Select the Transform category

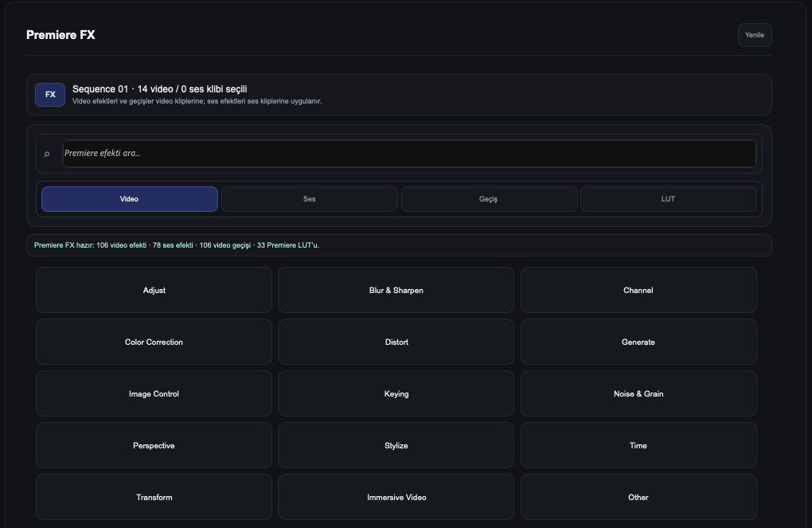click(x=154, y=498)
